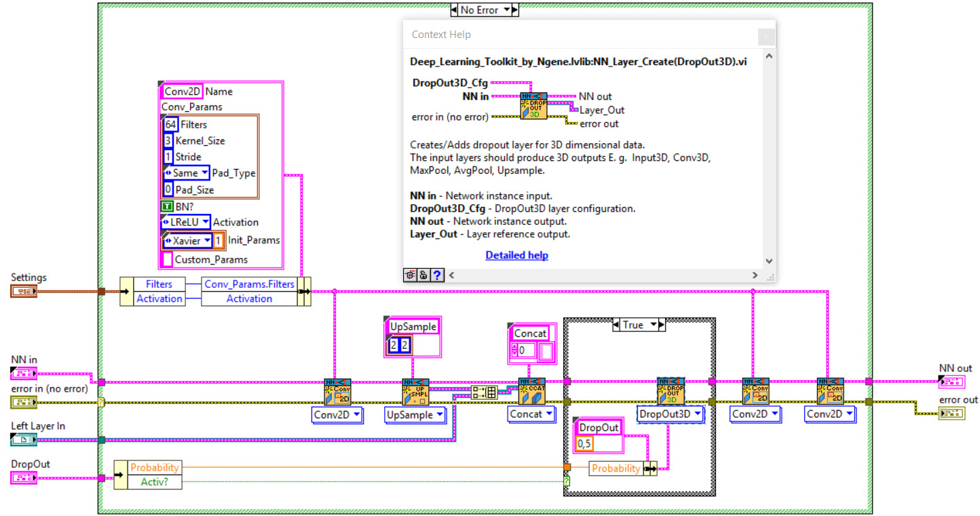Toggle show terminals icon in Context Help
Viewport: 980px width, 516px height.
[x=411, y=275]
